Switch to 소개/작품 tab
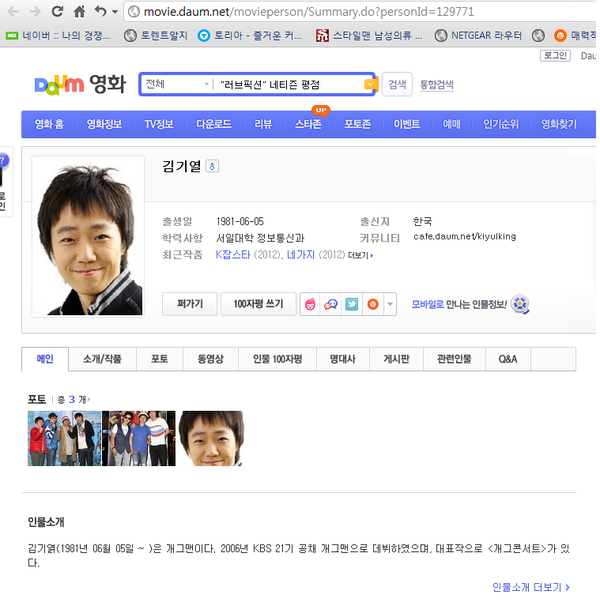600x602 pixels. point(102,359)
